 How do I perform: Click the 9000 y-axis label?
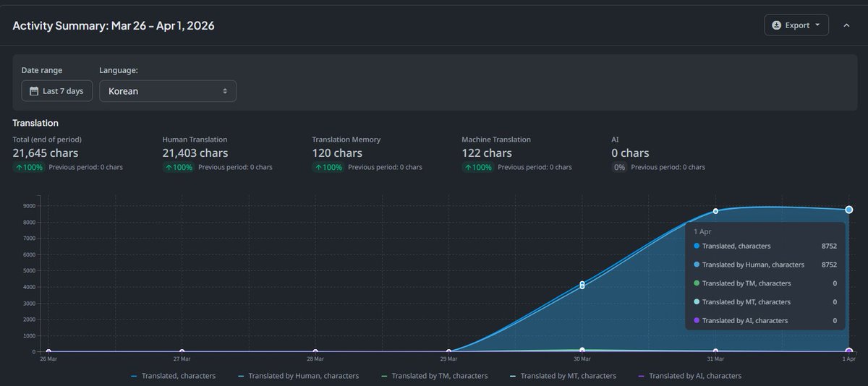(x=29, y=206)
